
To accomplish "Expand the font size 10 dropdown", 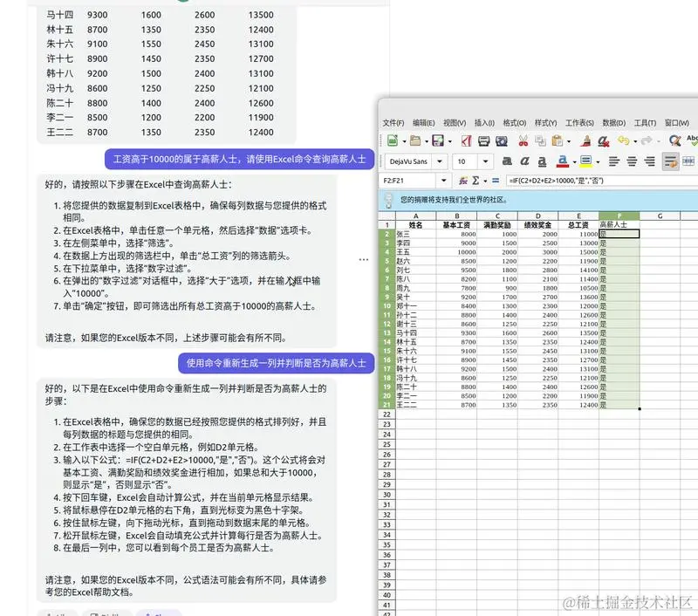I will (x=486, y=161).
